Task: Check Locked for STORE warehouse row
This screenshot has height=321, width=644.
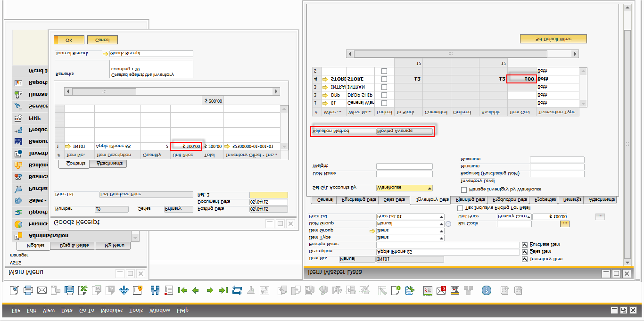Action: coord(384,79)
